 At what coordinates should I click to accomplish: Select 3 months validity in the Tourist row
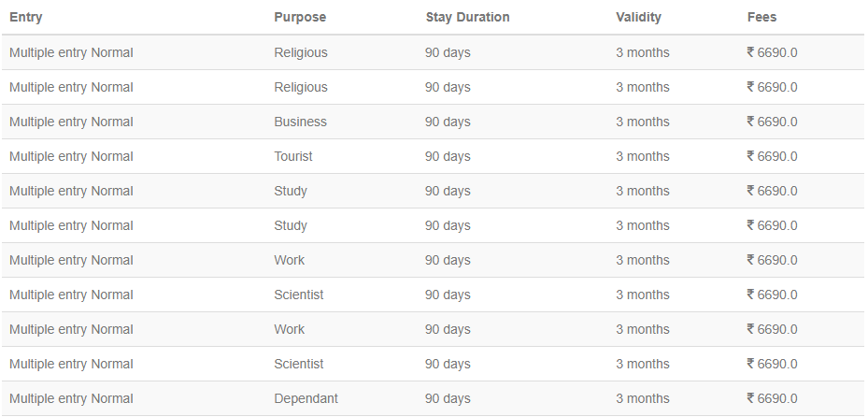(642, 156)
